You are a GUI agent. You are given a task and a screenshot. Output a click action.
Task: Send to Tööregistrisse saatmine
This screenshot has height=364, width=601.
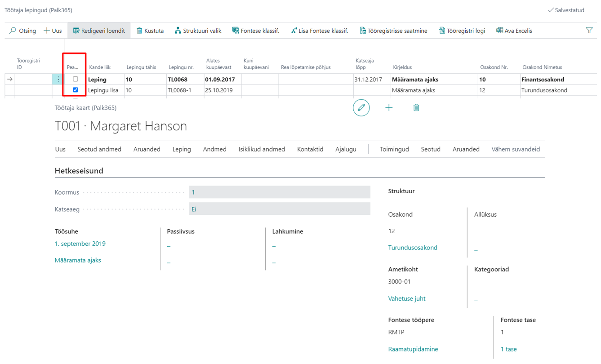coord(393,31)
